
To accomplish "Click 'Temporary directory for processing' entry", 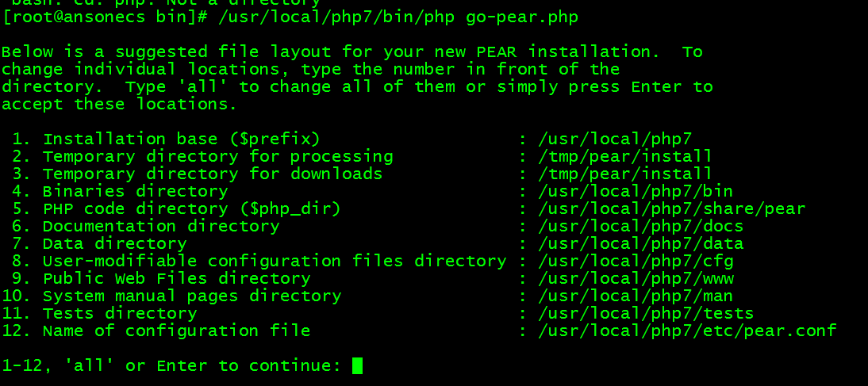I will (217, 156).
